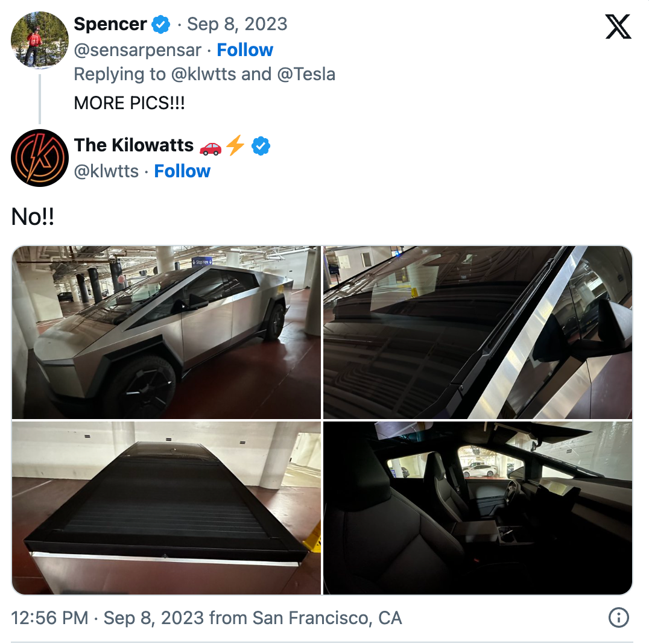The height and width of the screenshot is (644, 649).
Task: Click the 'No!!' tweet text
Action: pyautogui.click(x=33, y=217)
